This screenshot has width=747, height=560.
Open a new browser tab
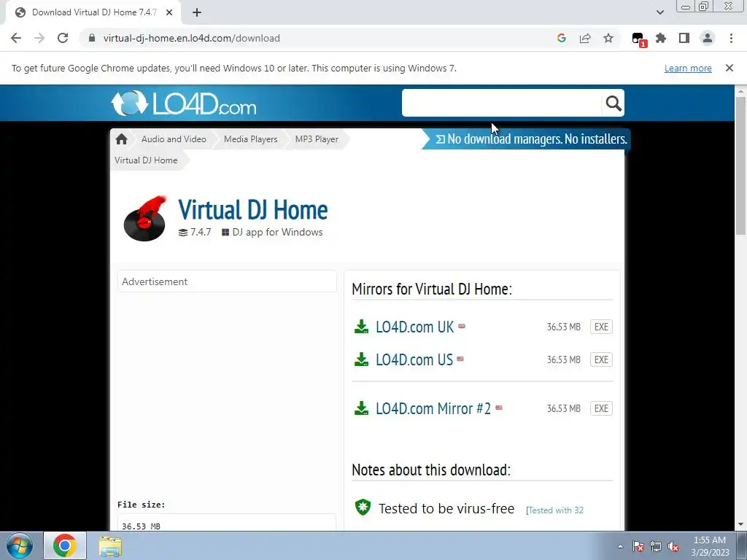[x=197, y=12]
